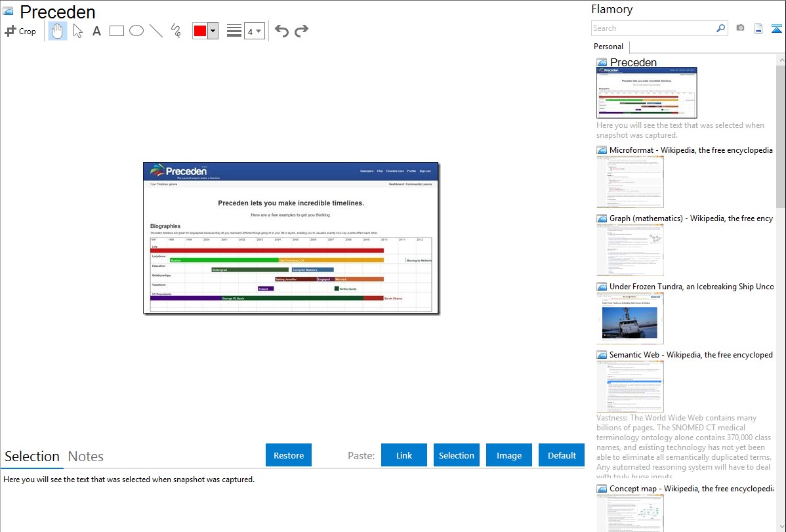The width and height of the screenshot is (786, 532).
Task: Open the Preceden thumbnail in Flamory list
Action: pos(647,92)
